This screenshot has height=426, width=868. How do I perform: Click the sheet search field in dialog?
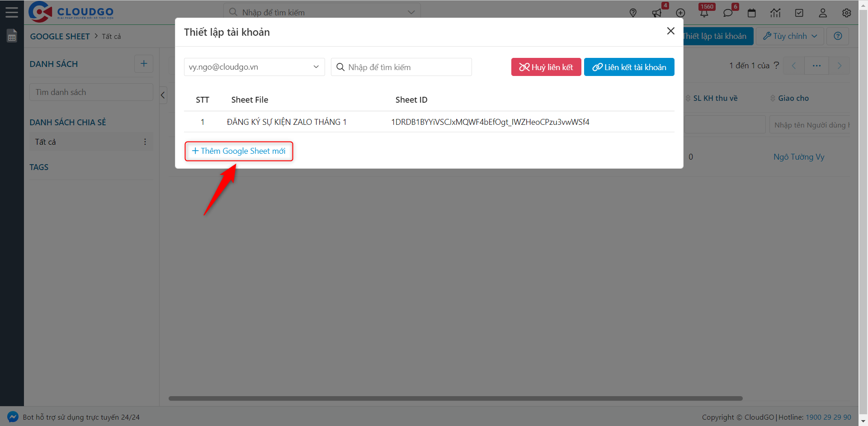[x=401, y=67]
